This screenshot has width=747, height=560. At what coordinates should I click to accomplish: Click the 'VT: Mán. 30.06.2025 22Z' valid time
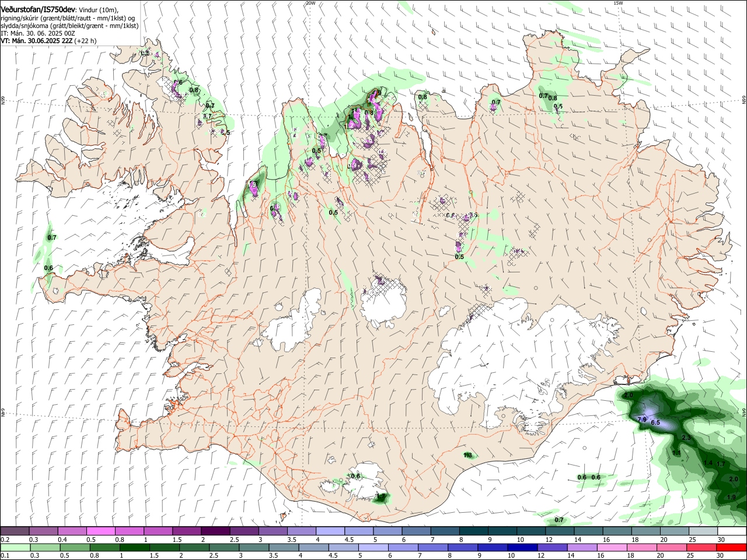37,41
